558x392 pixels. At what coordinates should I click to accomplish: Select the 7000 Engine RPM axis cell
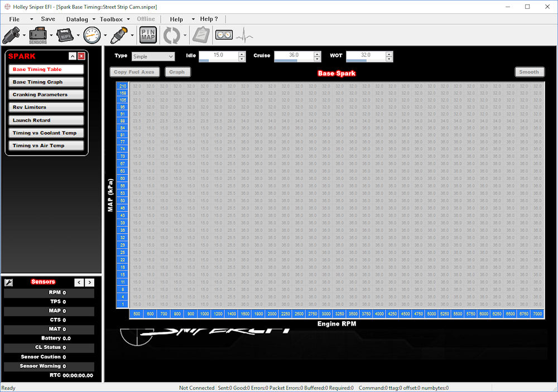537,314
